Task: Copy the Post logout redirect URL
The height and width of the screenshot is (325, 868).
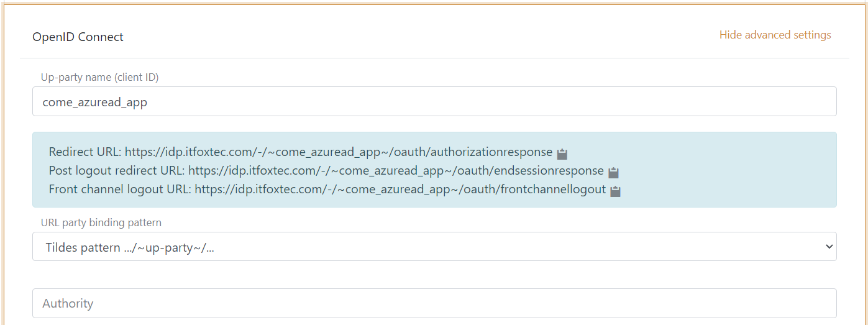Action: 613,172
